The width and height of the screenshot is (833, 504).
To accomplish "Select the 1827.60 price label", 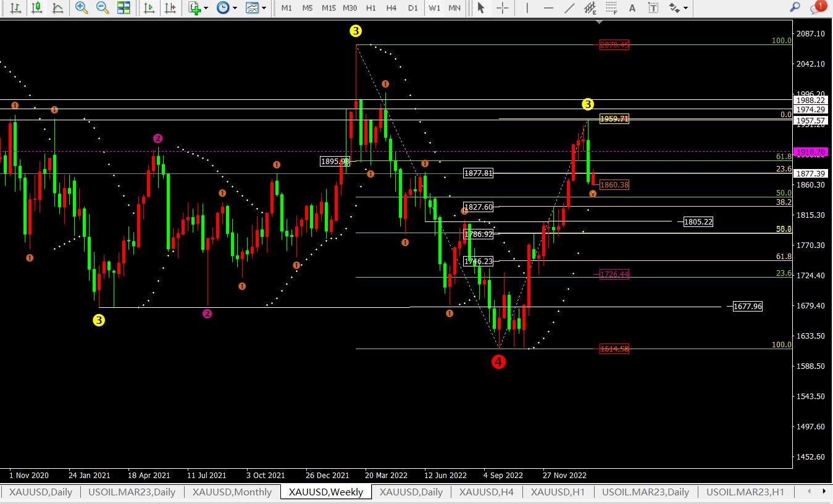I will [x=479, y=207].
